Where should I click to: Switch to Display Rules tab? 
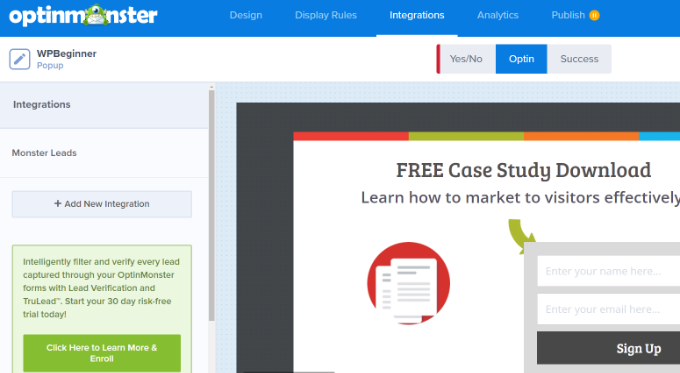pyautogui.click(x=326, y=15)
